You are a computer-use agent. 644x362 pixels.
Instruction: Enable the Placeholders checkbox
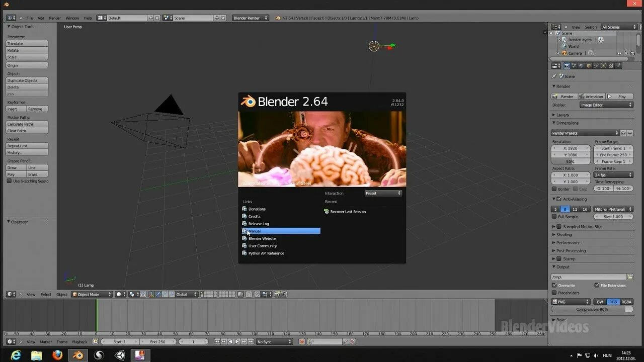point(554,293)
